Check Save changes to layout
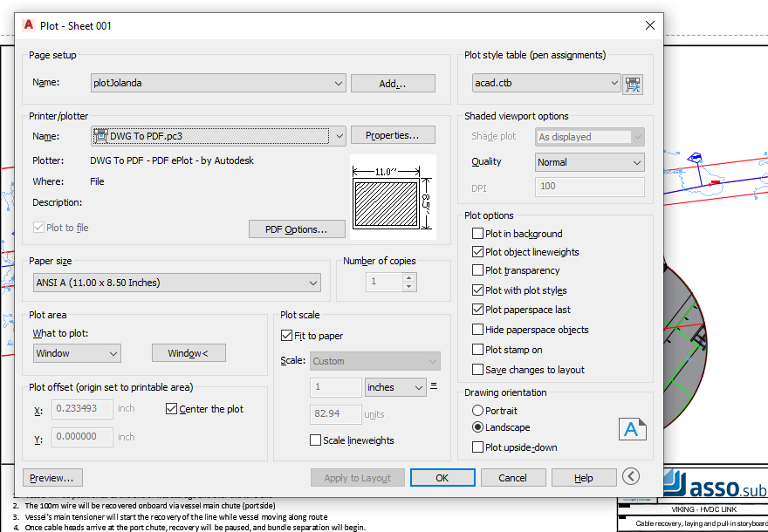This screenshot has height=532, width=768. click(x=477, y=370)
